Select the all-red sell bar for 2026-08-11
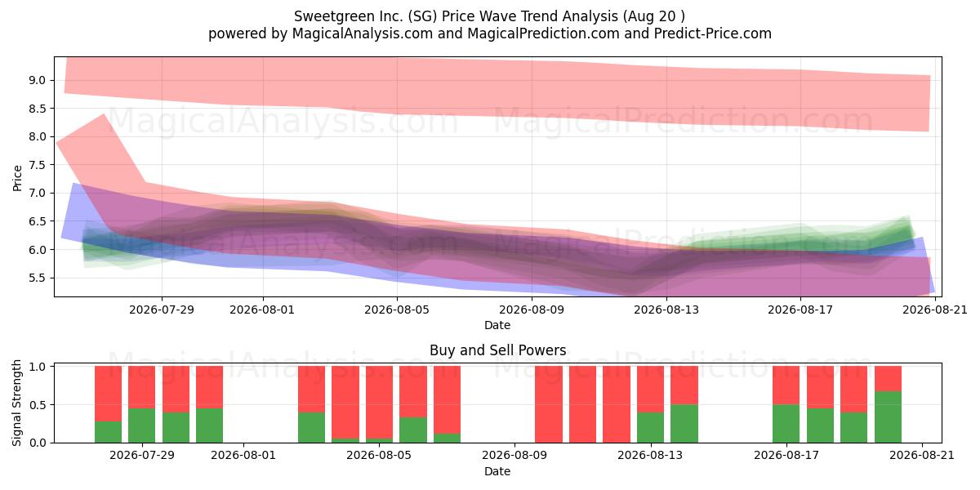 pyautogui.click(x=583, y=404)
